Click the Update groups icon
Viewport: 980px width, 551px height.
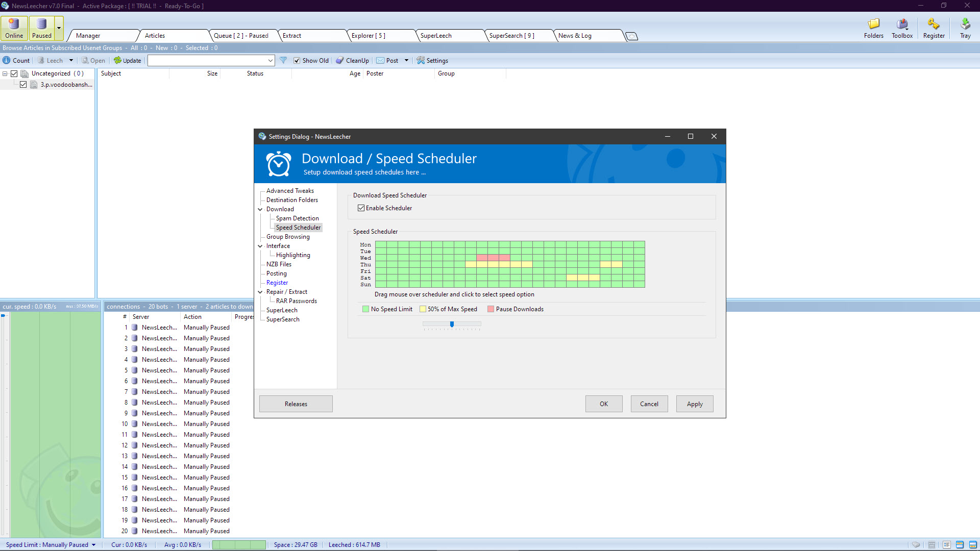click(x=117, y=60)
